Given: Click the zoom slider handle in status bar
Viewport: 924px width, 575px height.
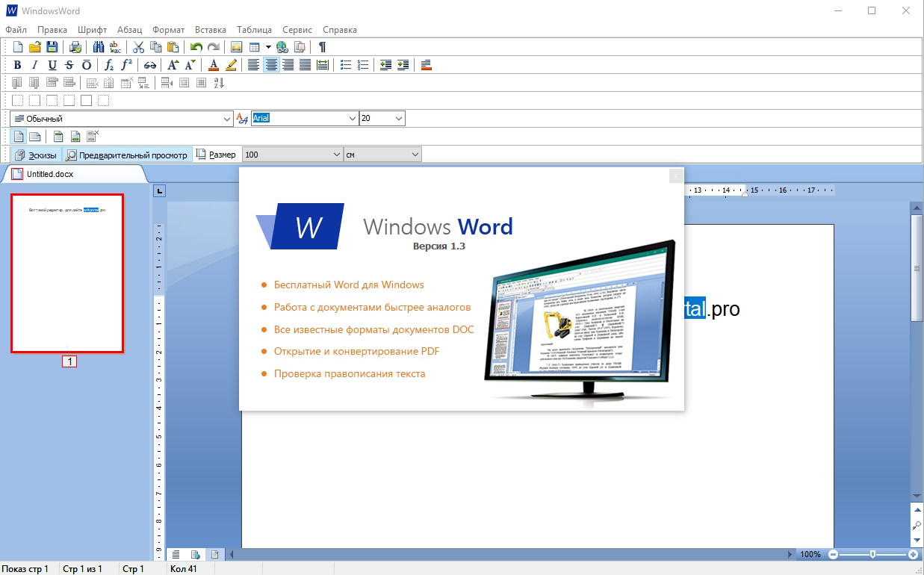Looking at the screenshot, I should pos(873,554).
